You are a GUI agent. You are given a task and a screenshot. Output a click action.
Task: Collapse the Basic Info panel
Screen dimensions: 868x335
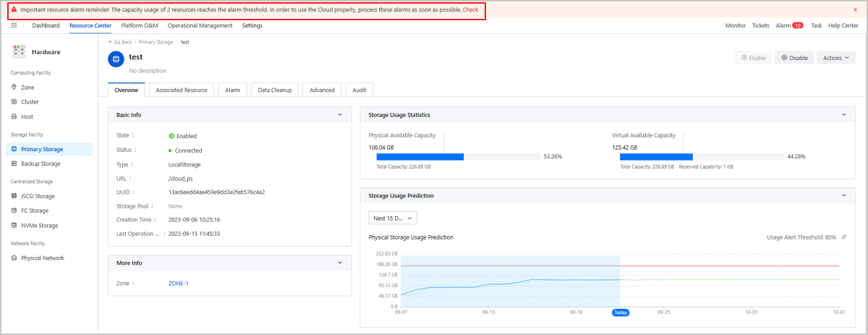coord(340,115)
